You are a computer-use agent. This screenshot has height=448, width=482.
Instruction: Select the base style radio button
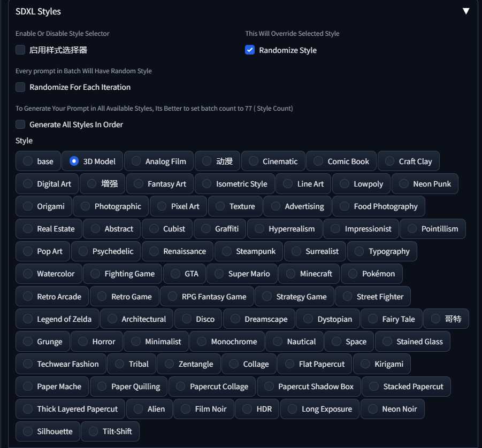[x=27, y=161]
